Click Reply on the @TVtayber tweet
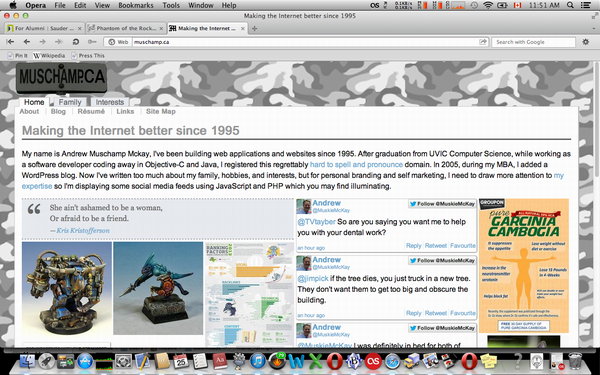Image resolution: width=600 pixels, height=375 pixels. point(413,246)
